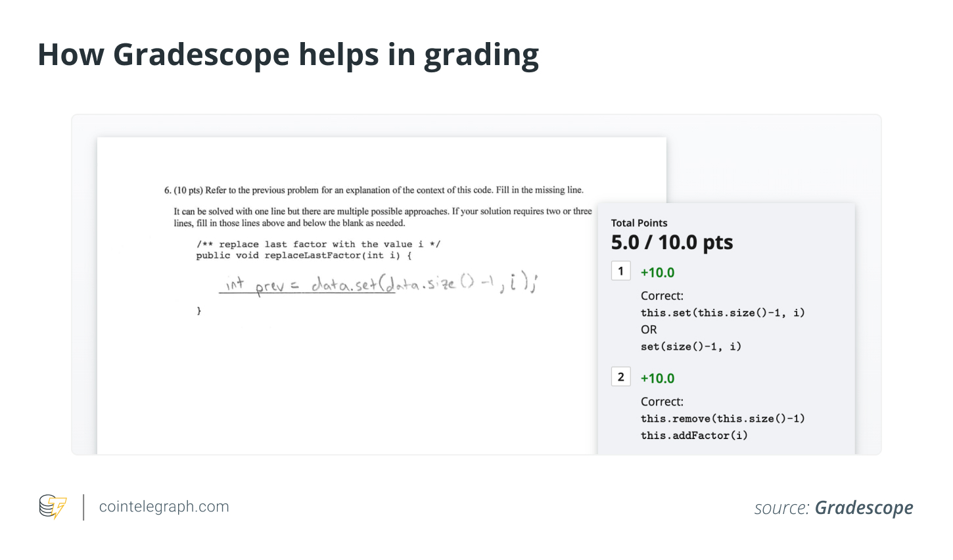This screenshot has height=560, width=953.
Task: Toggle rubric item number 2 box
Action: click(x=620, y=377)
